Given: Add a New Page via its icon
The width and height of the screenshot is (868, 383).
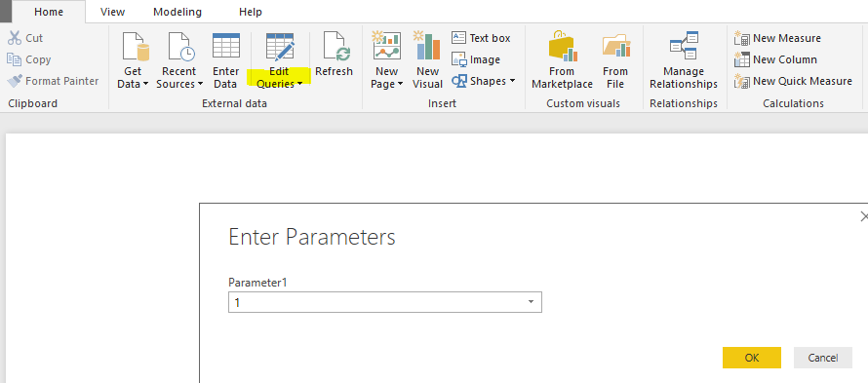Looking at the screenshot, I should pos(386,46).
